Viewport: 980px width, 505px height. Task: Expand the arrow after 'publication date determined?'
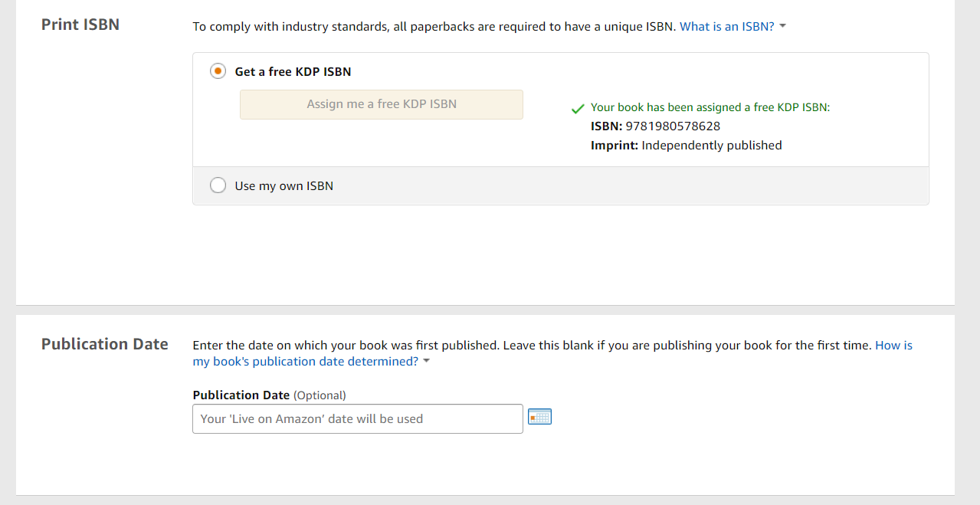(427, 362)
